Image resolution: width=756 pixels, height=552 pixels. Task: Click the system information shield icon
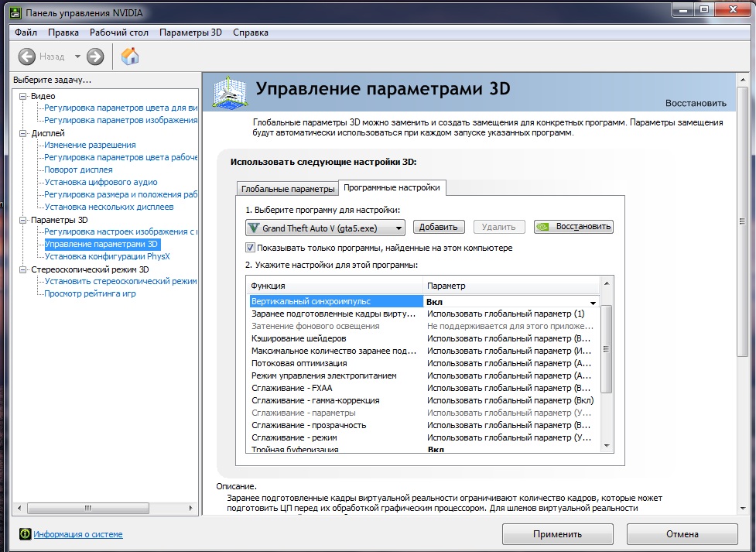pos(25,533)
